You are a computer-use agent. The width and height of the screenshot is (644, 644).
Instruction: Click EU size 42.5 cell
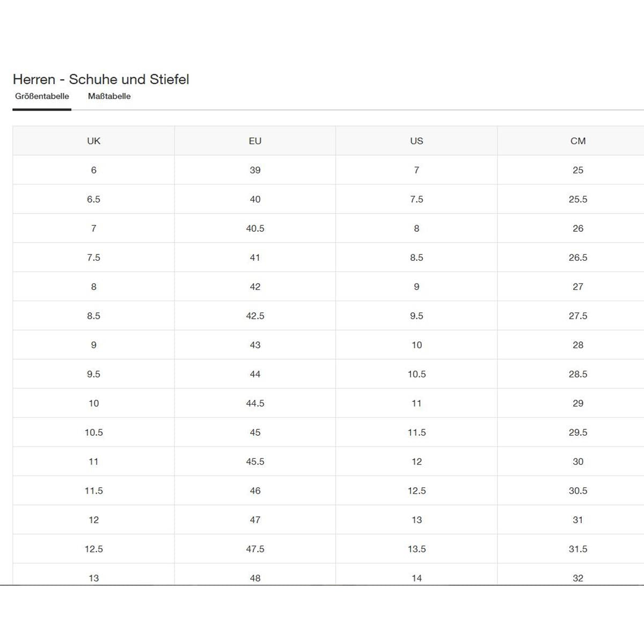255,316
